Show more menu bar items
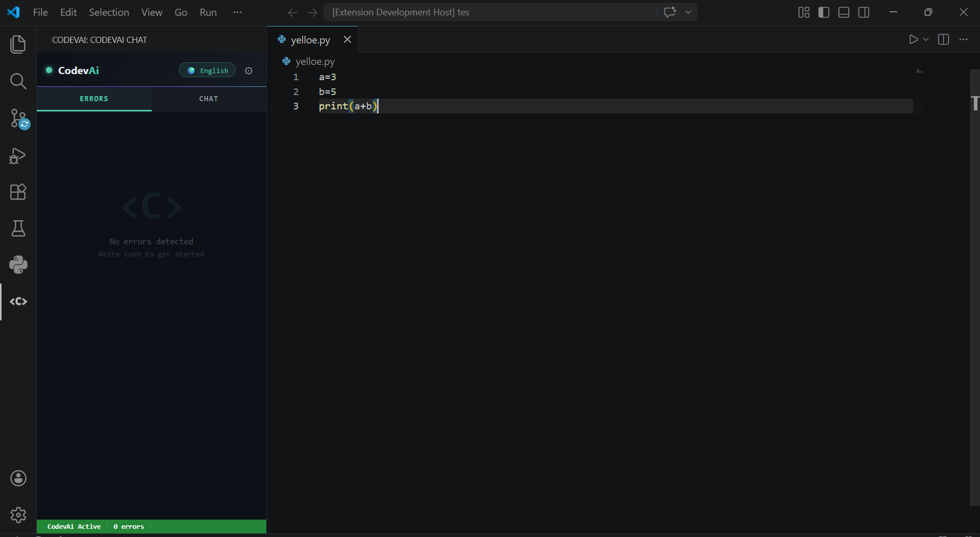The image size is (980, 537). 238,12
